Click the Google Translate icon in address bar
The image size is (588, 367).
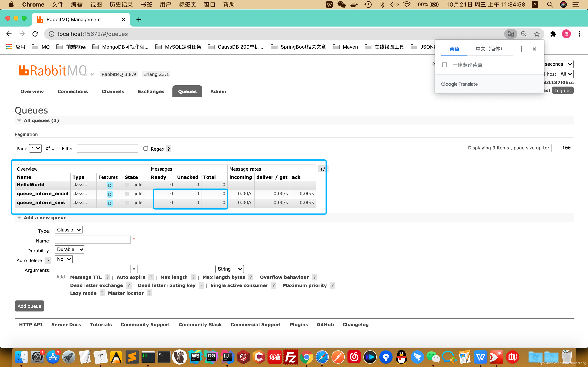[511, 34]
